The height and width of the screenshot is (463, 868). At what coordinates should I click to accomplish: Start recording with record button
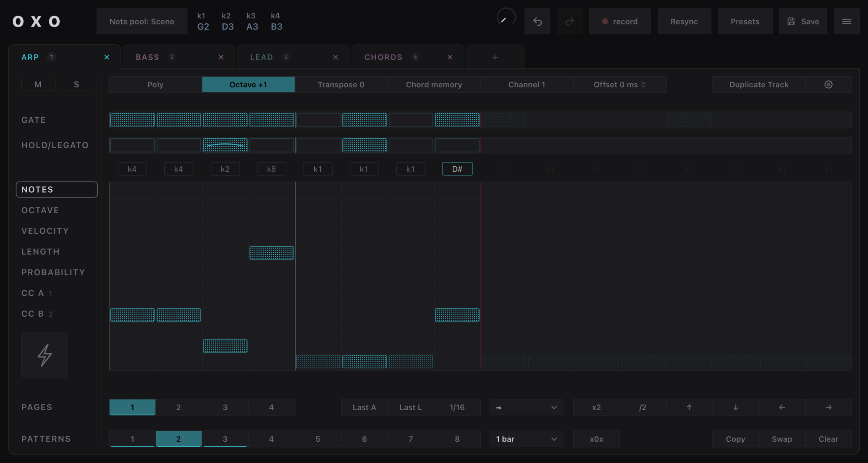620,22
